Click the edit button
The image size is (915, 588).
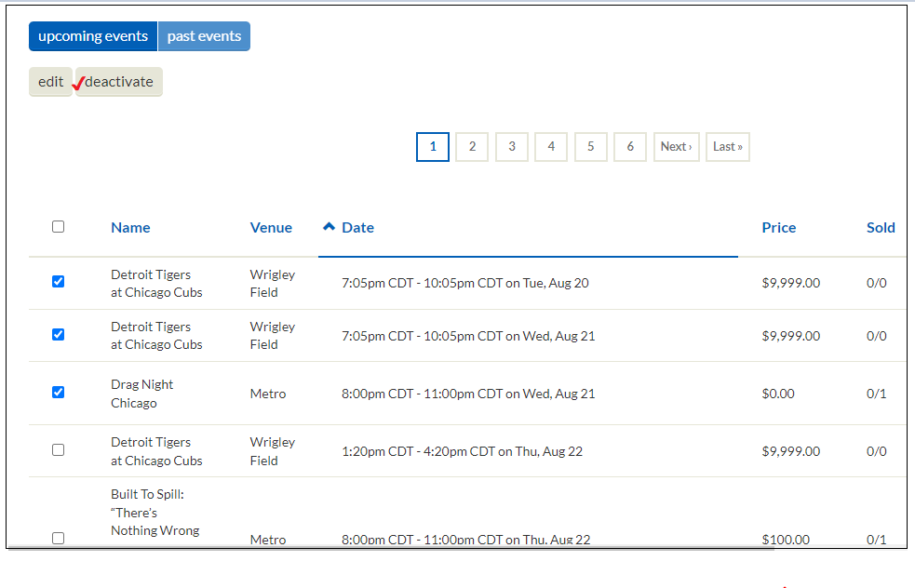[x=51, y=82]
